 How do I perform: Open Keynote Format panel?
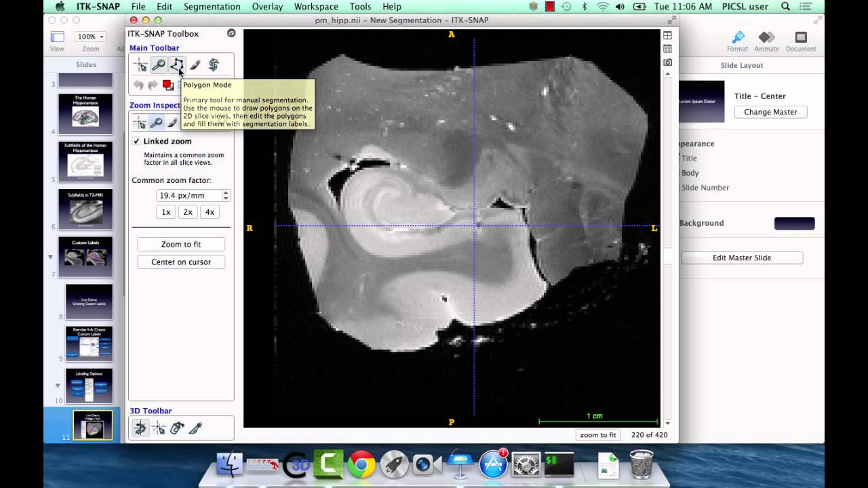738,41
